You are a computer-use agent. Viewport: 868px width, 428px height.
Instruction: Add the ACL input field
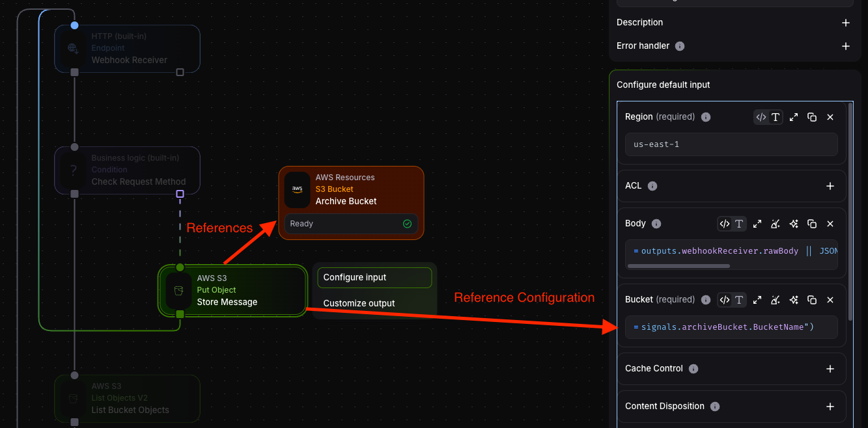coord(830,186)
